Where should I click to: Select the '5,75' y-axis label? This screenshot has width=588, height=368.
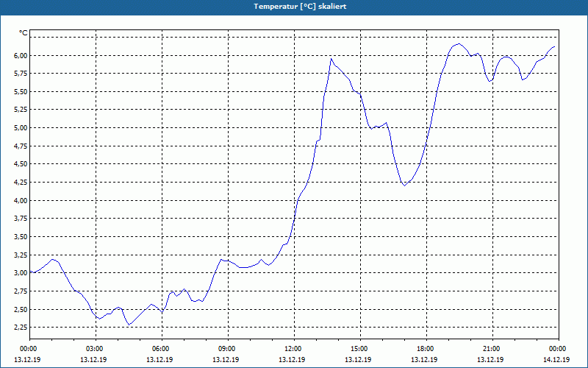click(21, 74)
